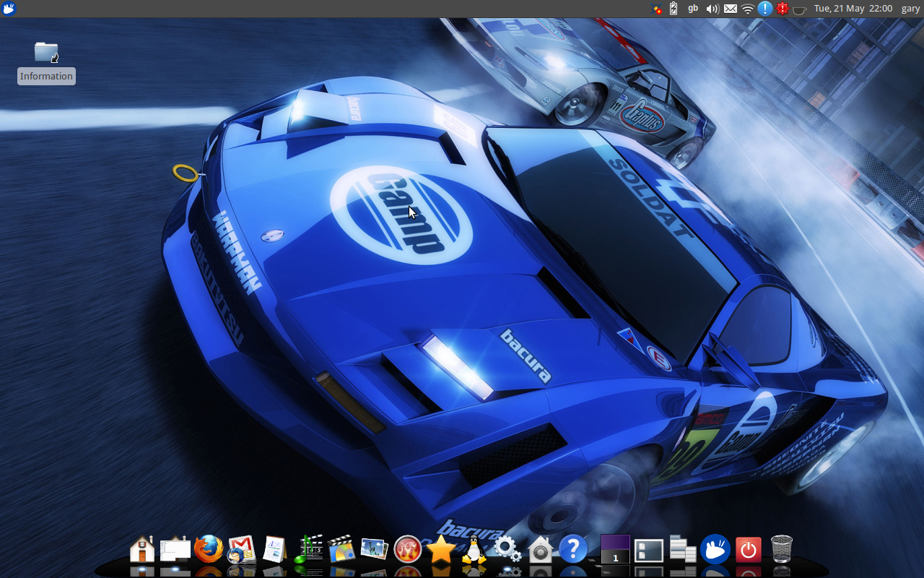The height and width of the screenshot is (578, 924).
Task: Click the crossed-out plug tray icon
Action: [657, 9]
